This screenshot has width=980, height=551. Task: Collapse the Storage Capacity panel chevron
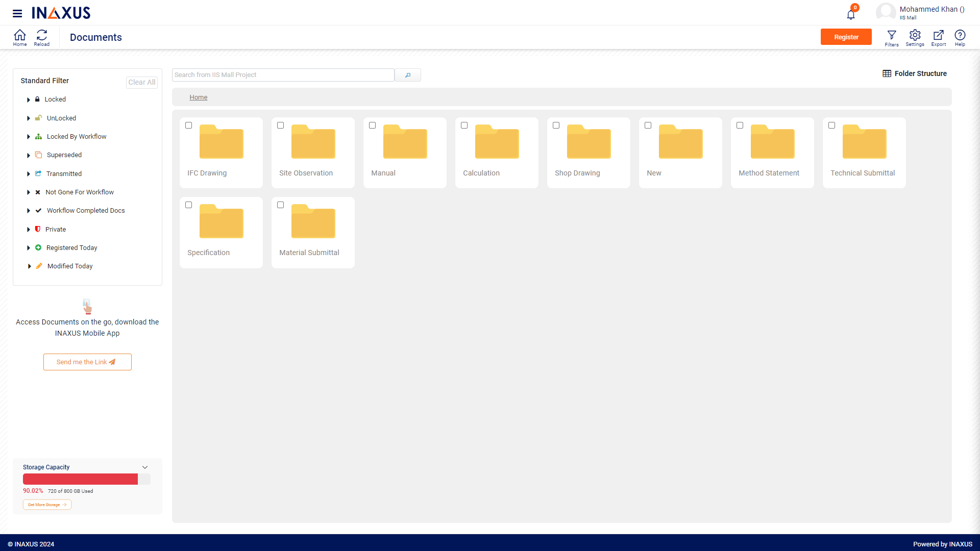coord(145,467)
